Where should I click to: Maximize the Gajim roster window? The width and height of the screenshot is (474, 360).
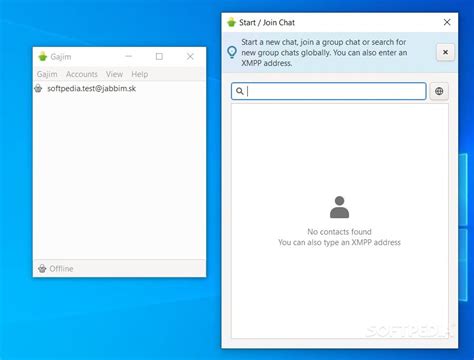click(x=159, y=56)
